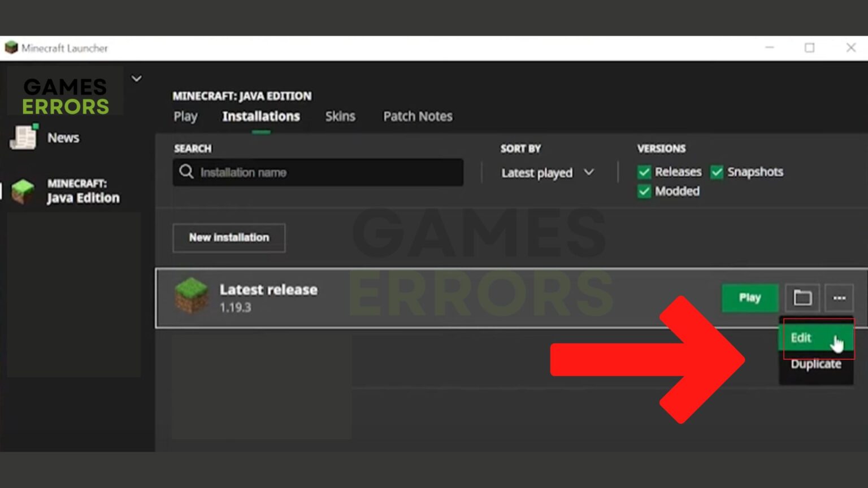Image resolution: width=868 pixels, height=488 pixels.
Task: Switch to the Installations tab
Action: (x=261, y=116)
